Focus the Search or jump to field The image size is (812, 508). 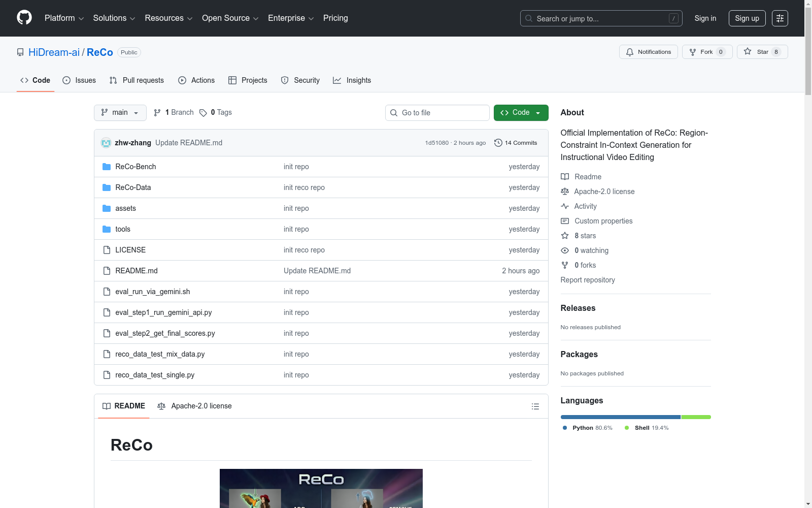click(x=601, y=18)
